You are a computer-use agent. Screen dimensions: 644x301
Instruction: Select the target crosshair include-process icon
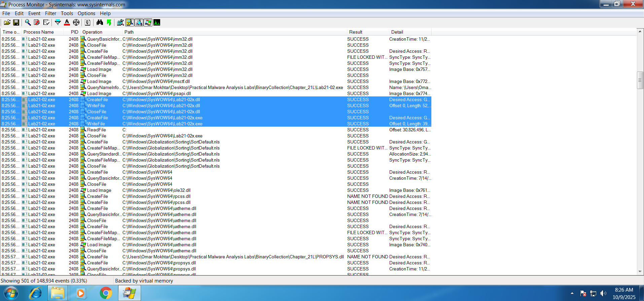pyautogui.click(x=76, y=23)
